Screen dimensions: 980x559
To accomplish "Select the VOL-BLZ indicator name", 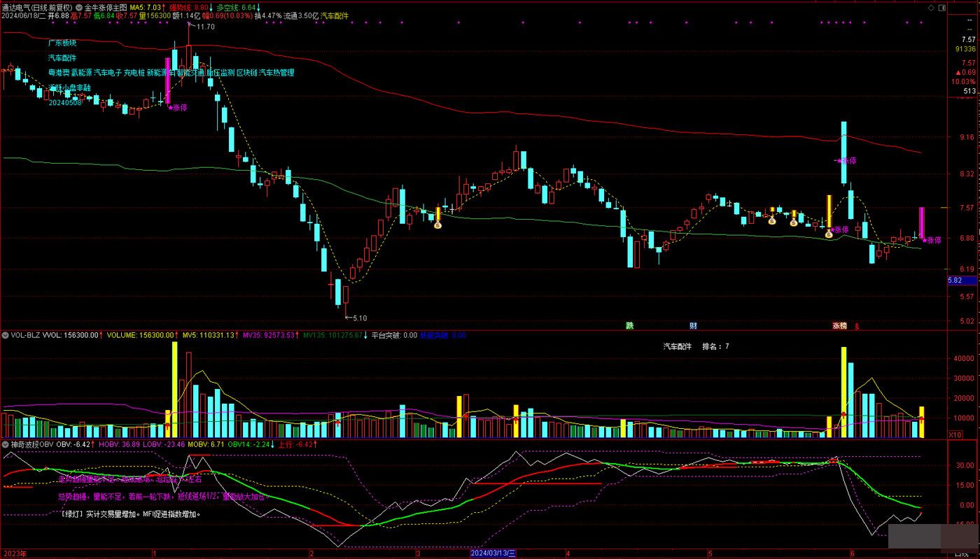I will tap(25, 335).
